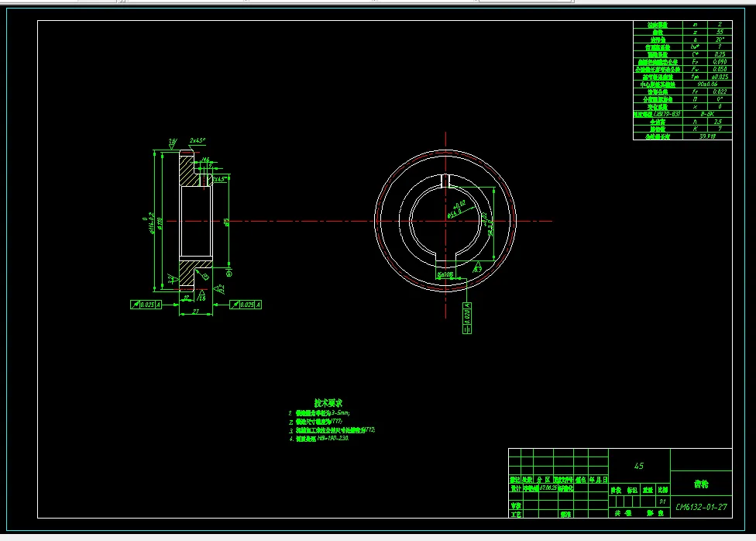
Task: Click the "27" overall width dimension
Action: pos(195,312)
